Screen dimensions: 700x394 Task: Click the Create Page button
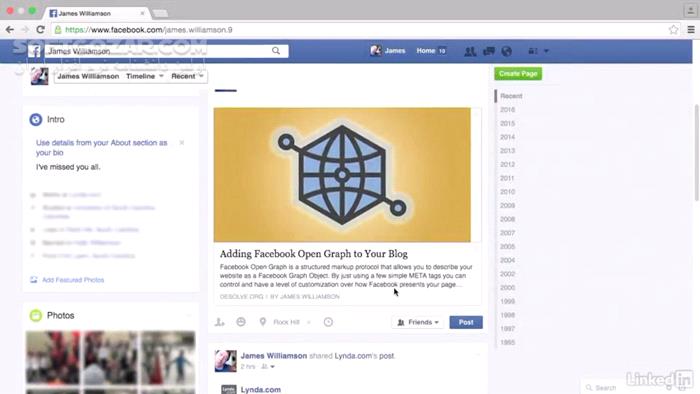tap(518, 74)
